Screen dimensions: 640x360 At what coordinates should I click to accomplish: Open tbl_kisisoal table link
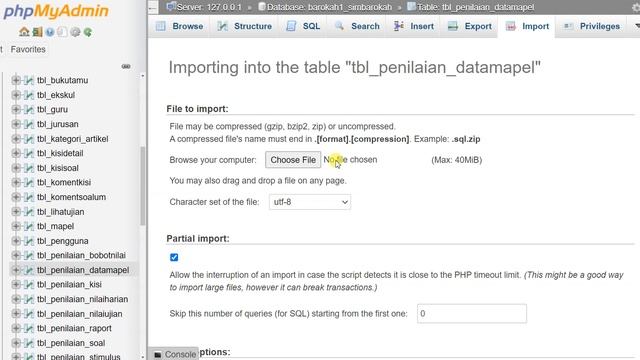coord(58,168)
